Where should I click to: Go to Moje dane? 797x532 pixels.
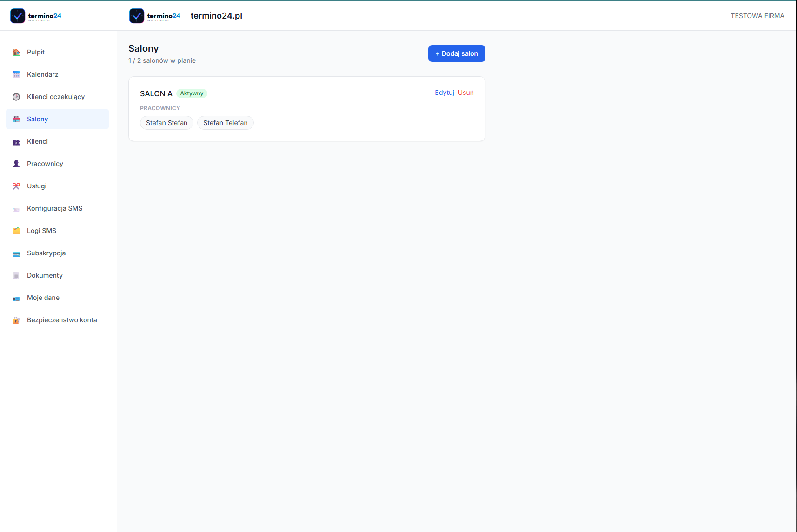click(57, 298)
